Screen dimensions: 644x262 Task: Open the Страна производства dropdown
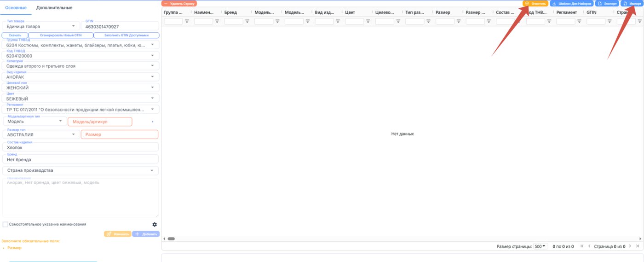pyautogui.click(x=80, y=170)
